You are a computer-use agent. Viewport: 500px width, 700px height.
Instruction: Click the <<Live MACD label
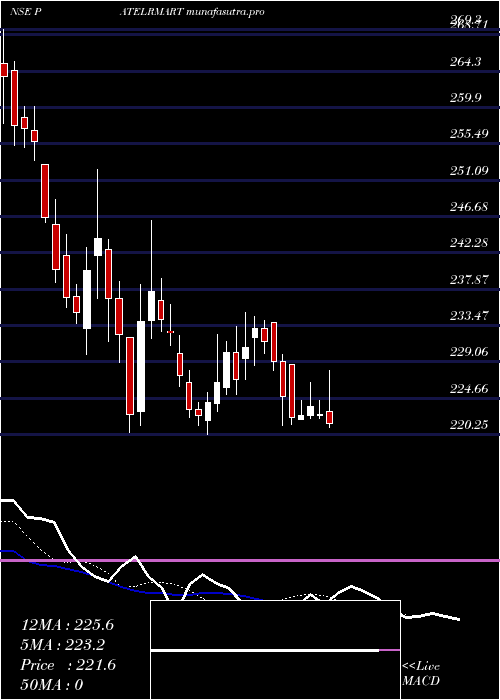(421, 674)
